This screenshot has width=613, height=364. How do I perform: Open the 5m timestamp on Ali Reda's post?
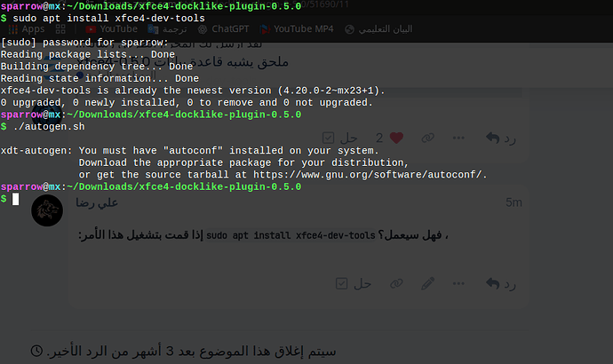[x=513, y=203]
